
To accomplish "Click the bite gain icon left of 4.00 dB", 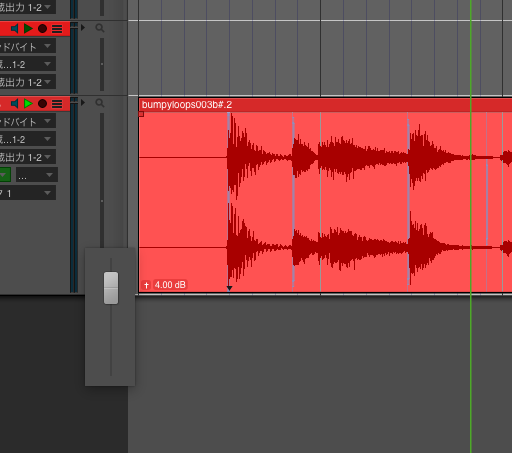I will pos(146,285).
